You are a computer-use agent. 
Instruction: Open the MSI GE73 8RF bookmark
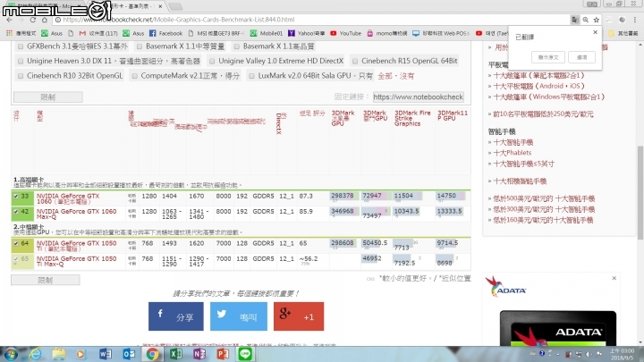click(216, 33)
